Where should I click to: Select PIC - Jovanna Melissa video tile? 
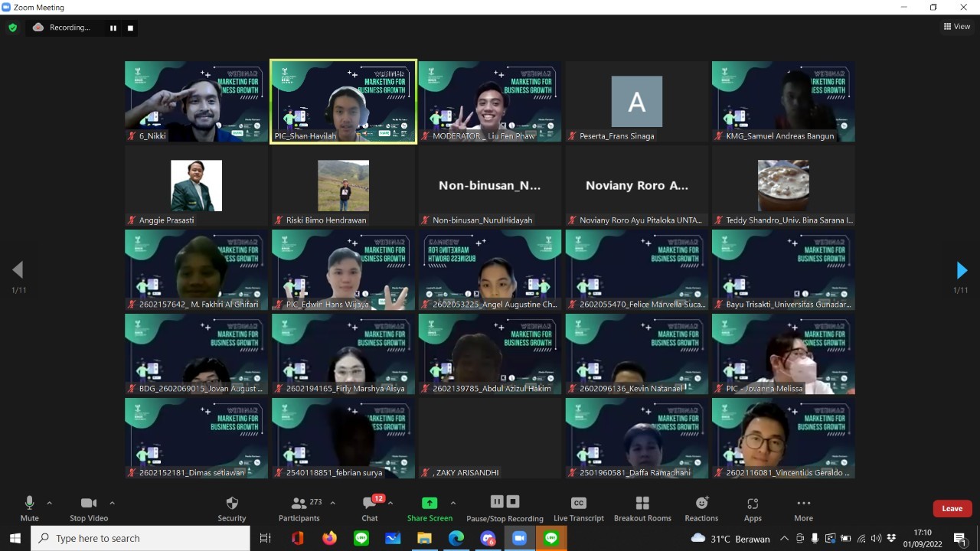pos(783,354)
